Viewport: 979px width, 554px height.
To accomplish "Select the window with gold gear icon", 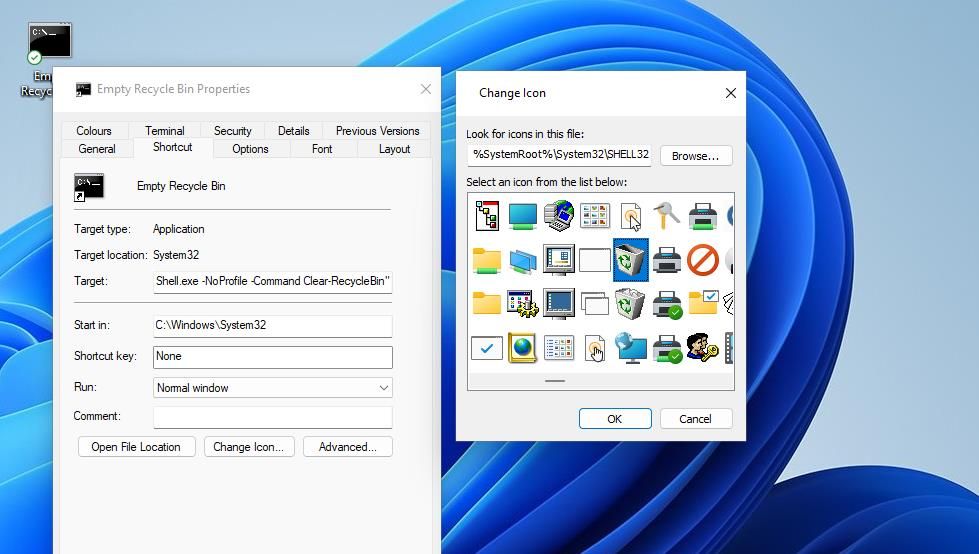I will 522,304.
